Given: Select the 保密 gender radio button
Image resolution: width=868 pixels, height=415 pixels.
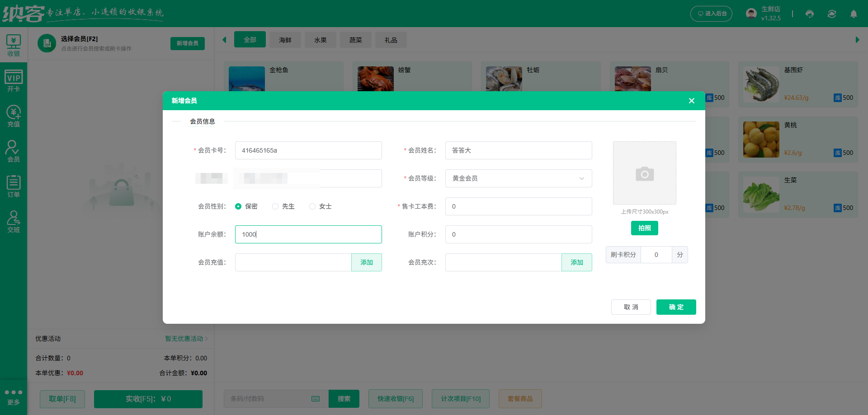Looking at the screenshot, I should tap(239, 206).
